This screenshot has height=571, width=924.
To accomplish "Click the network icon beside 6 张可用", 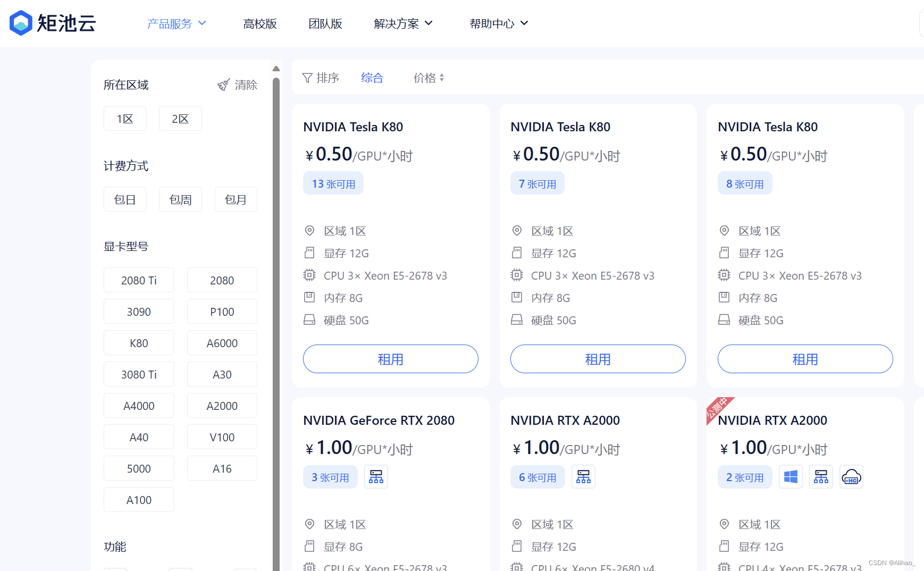I will click(583, 477).
